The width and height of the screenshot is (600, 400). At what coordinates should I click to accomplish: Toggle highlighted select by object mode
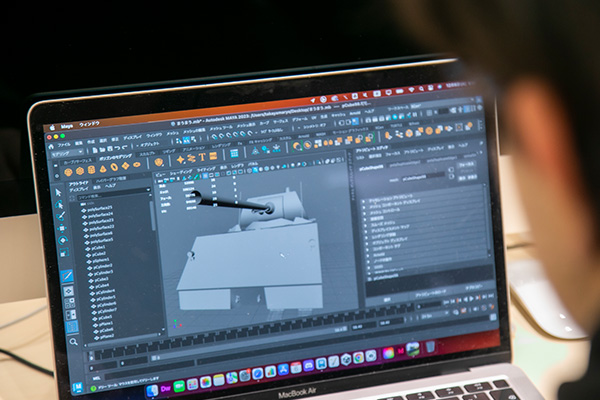click(x=186, y=140)
